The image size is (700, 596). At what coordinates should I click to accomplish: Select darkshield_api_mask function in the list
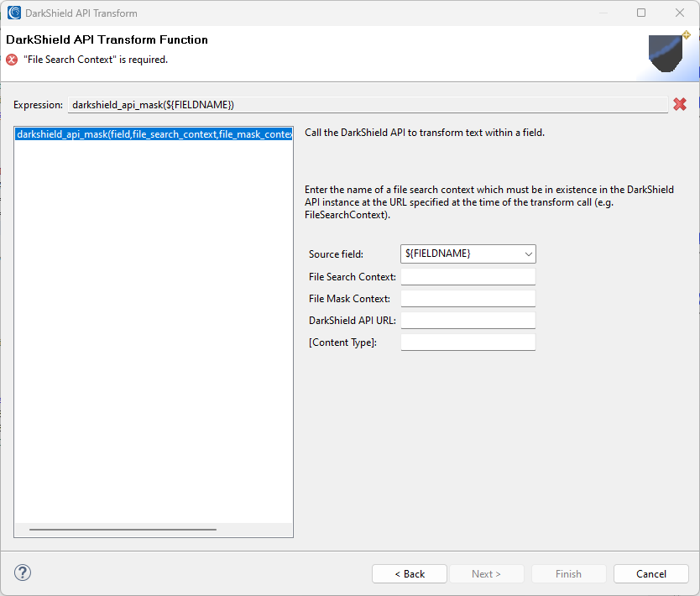(x=154, y=134)
